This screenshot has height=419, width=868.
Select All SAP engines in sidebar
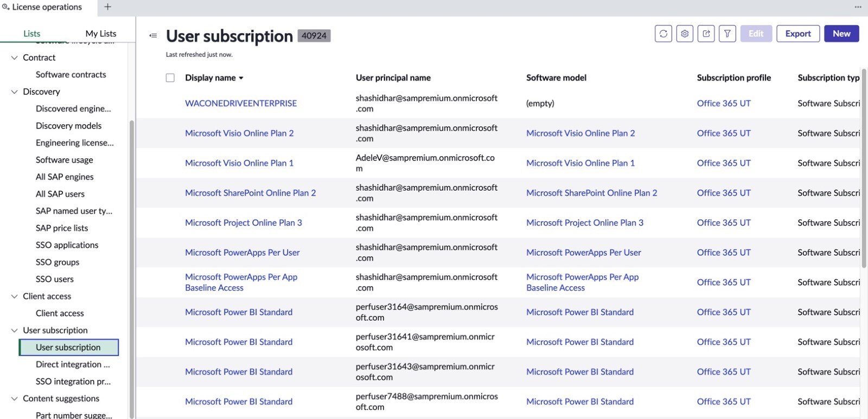tap(65, 177)
